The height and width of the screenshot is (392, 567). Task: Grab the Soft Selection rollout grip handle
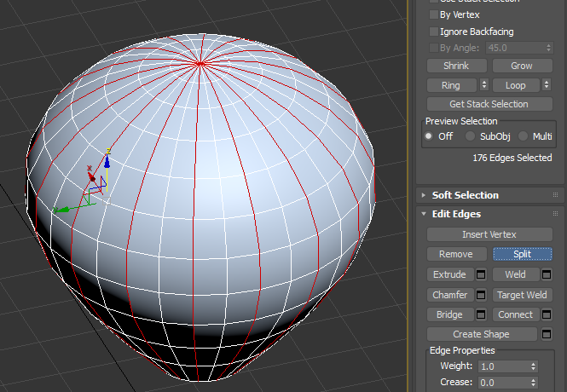pyautogui.click(x=555, y=195)
